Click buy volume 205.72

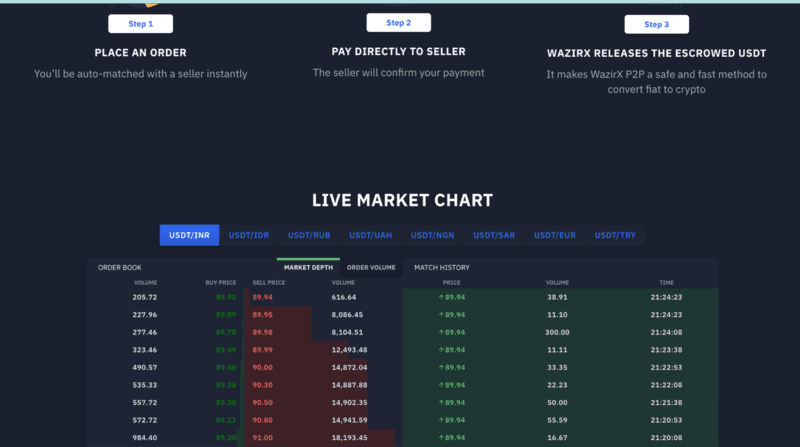[145, 297]
